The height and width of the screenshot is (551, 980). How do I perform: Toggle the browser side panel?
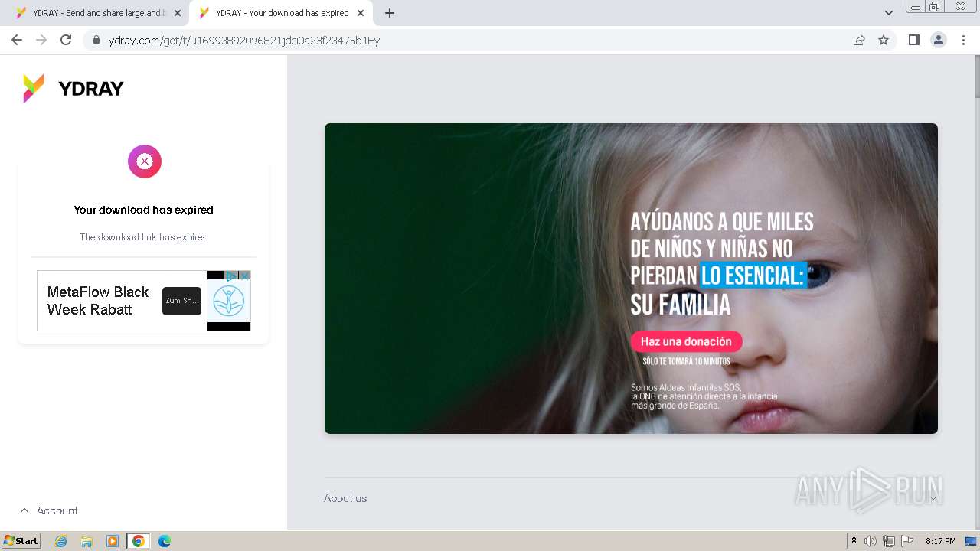[x=913, y=40]
